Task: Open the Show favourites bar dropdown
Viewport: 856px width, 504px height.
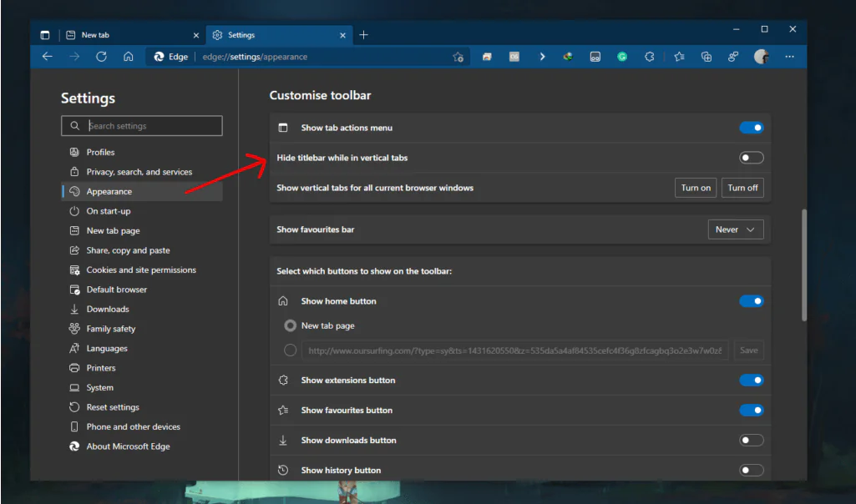Action: click(x=735, y=229)
